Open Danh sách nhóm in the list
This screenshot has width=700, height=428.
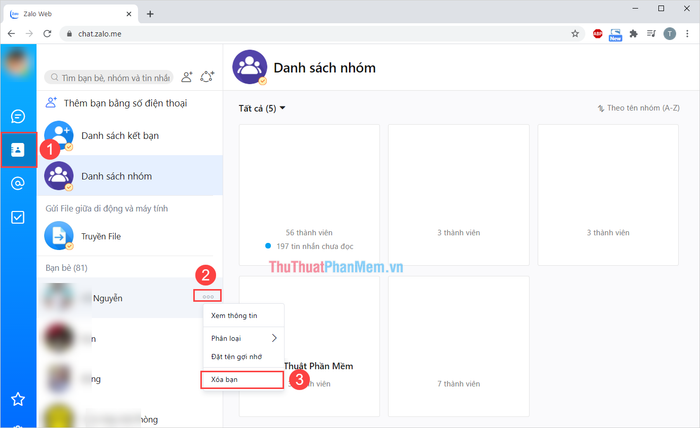point(130,176)
